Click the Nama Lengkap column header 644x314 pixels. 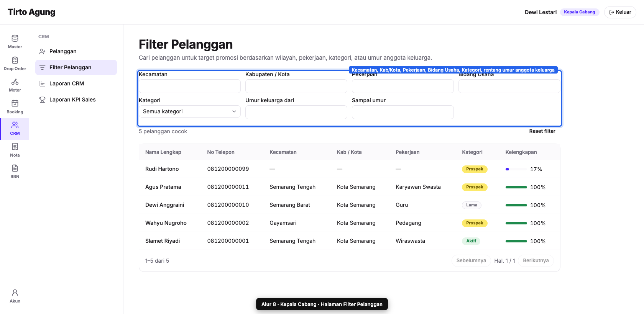pos(163,152)
